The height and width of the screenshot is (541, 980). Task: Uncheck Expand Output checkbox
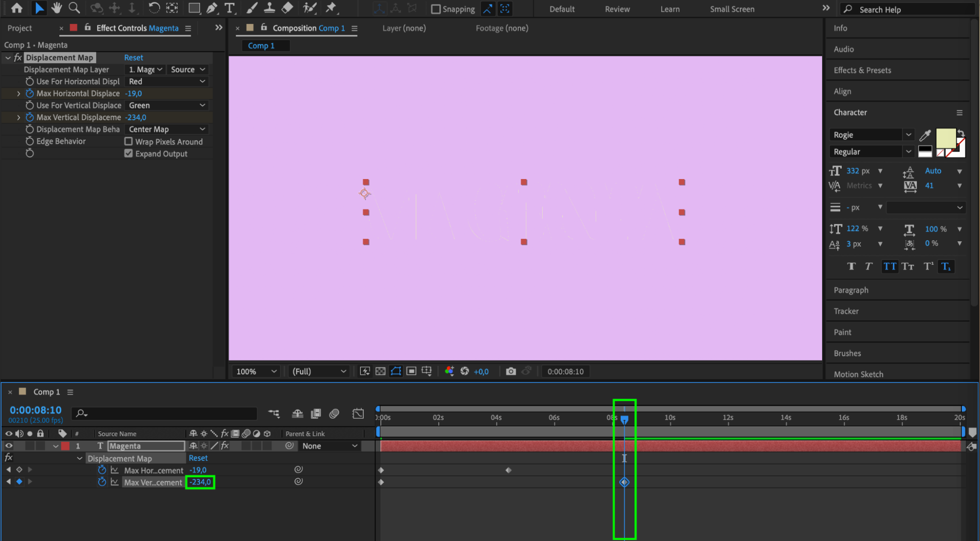coord(128,154)
